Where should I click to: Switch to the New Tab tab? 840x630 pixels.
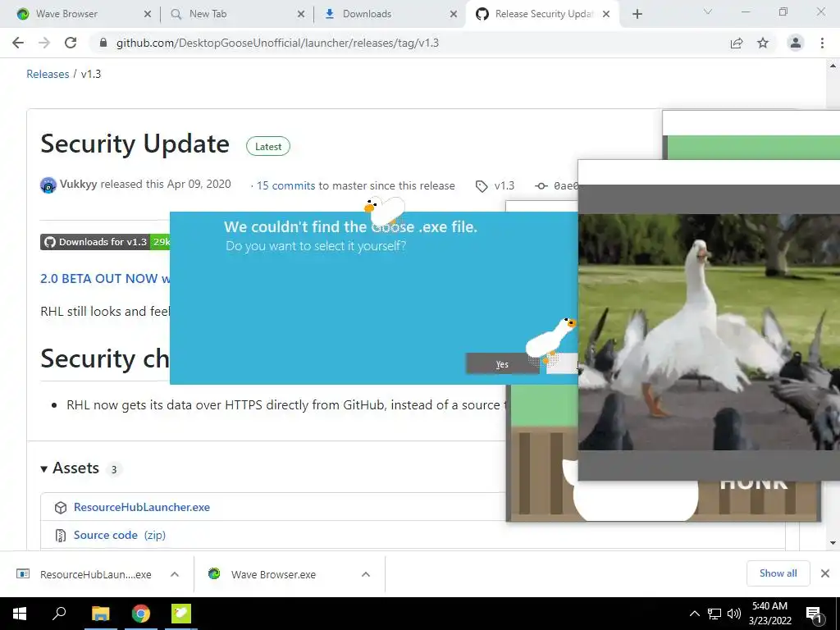coord(236,14)
